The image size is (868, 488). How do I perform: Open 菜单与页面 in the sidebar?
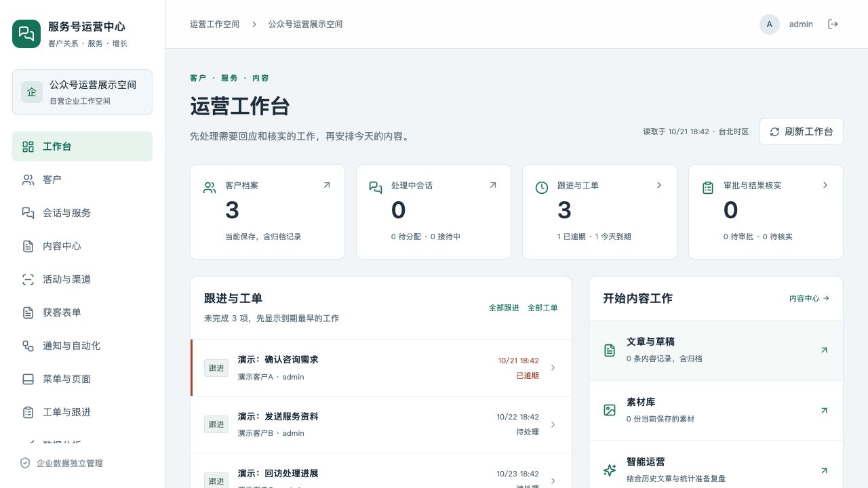click(x=82, y=379)
